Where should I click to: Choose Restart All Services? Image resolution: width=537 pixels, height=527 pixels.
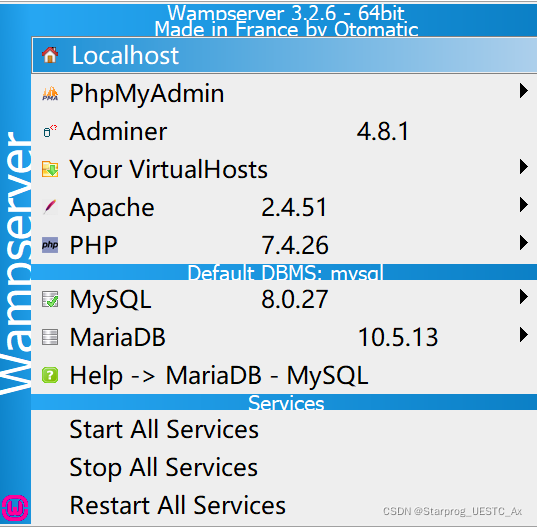(284, 505)
